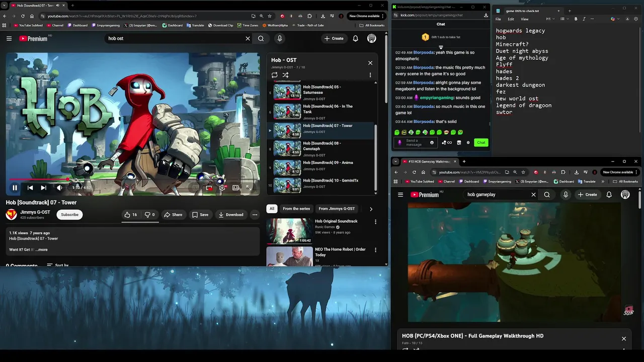Share the Hob Tower video
The width and height of the screenshot is (644, 362).
click(x=173, y=215)
